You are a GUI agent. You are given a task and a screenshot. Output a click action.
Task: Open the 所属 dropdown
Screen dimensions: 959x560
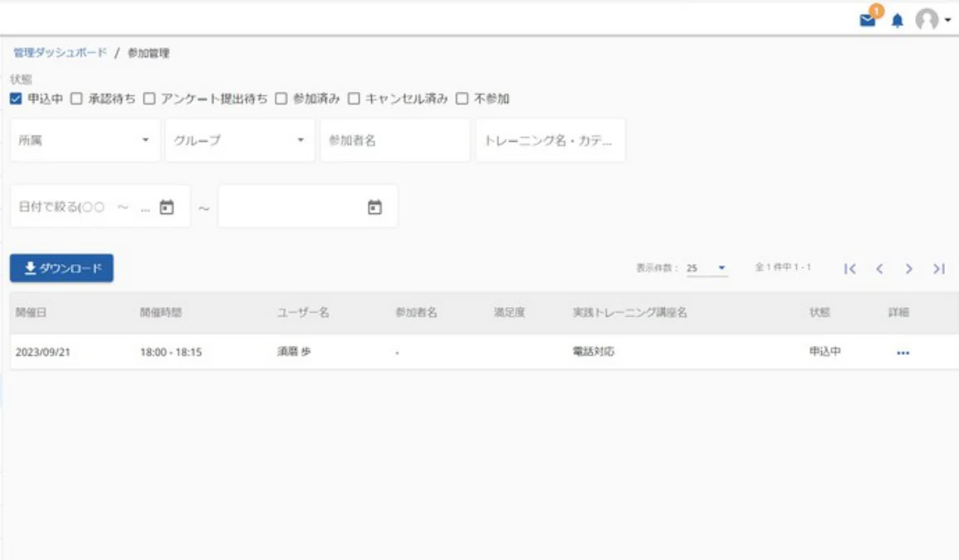tap(85, 140)
